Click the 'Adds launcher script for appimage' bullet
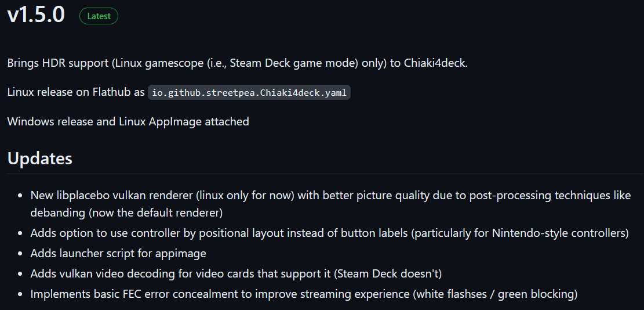644x310 pixels. [x=118, y=253]
